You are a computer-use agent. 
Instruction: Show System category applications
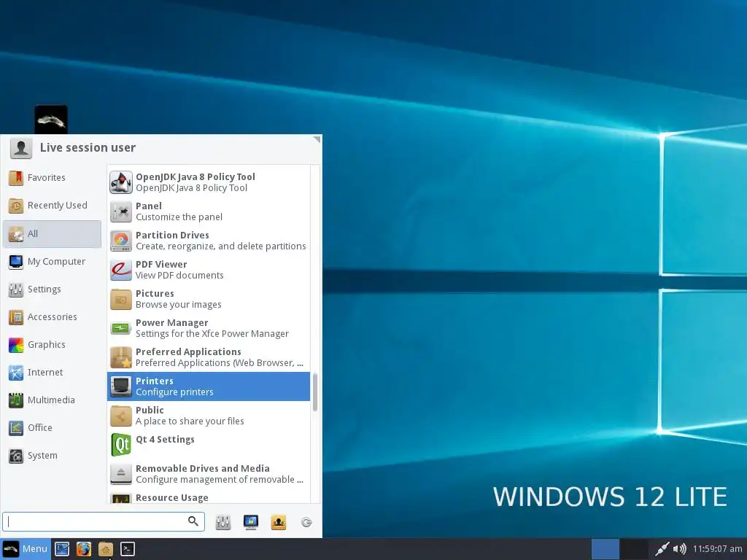(x=52, y=455)
